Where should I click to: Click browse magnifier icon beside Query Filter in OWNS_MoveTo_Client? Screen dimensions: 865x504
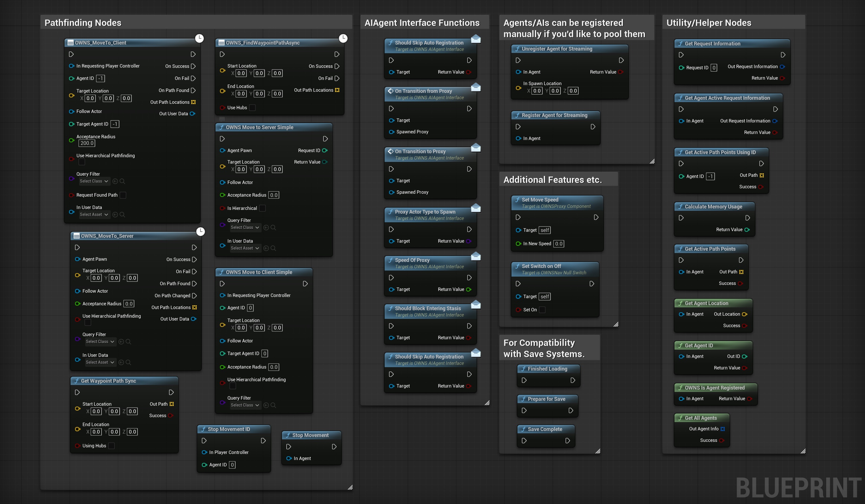(122, 181)
